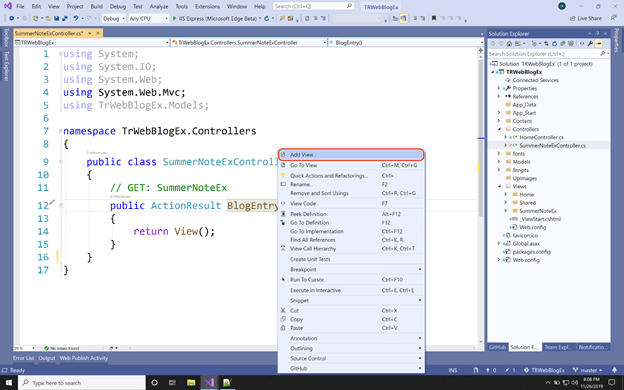The width and height of the screenshot is (624, 390).
Task: Click Visual Studio icon on taskbar
Action: 209,382
